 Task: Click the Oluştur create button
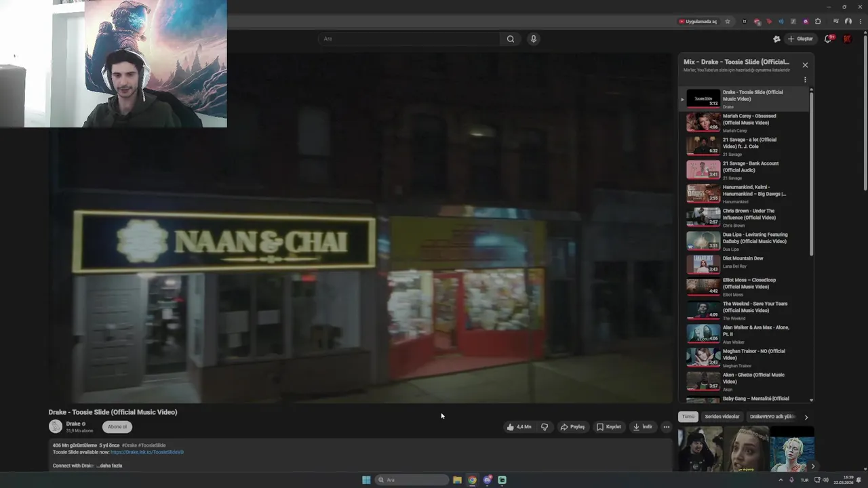800,39
